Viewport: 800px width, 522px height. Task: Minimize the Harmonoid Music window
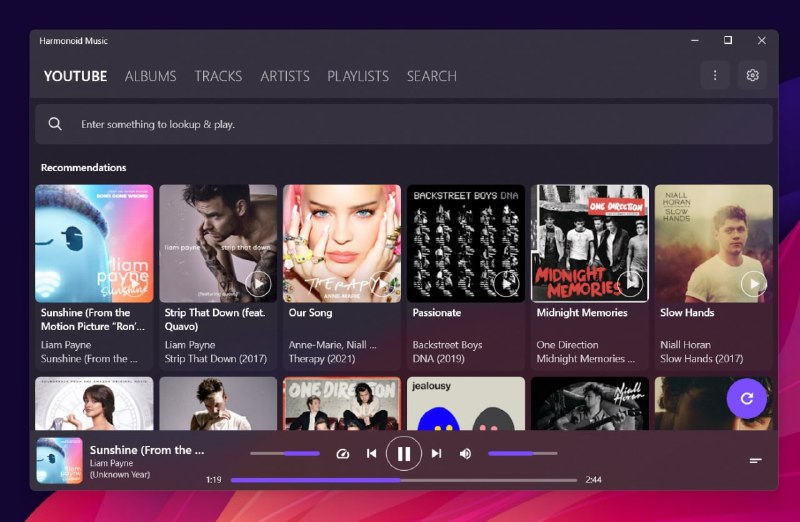(695, 40)
